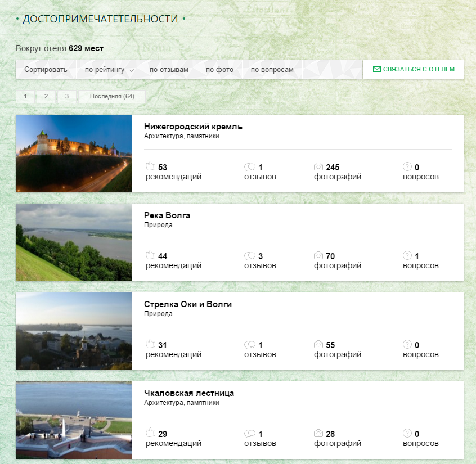Click 'Природа' under Река Волга
The width and height of the screenshot is (476, 464).
click(158, 225)
